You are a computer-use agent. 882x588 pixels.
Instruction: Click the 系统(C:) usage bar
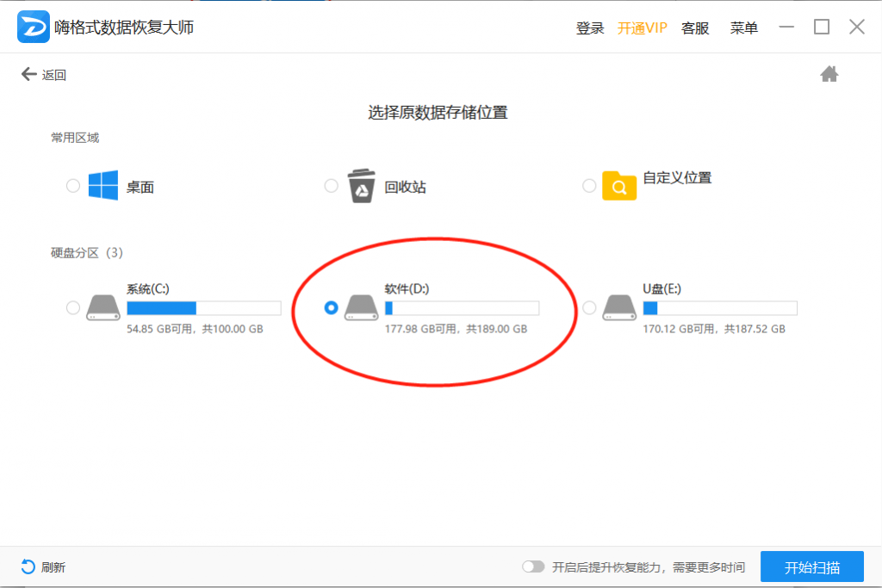point(203,308)
